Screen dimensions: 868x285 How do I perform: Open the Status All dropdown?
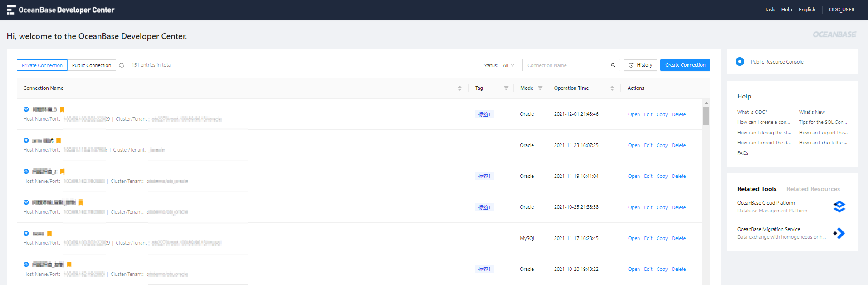[x=508, y=65]
